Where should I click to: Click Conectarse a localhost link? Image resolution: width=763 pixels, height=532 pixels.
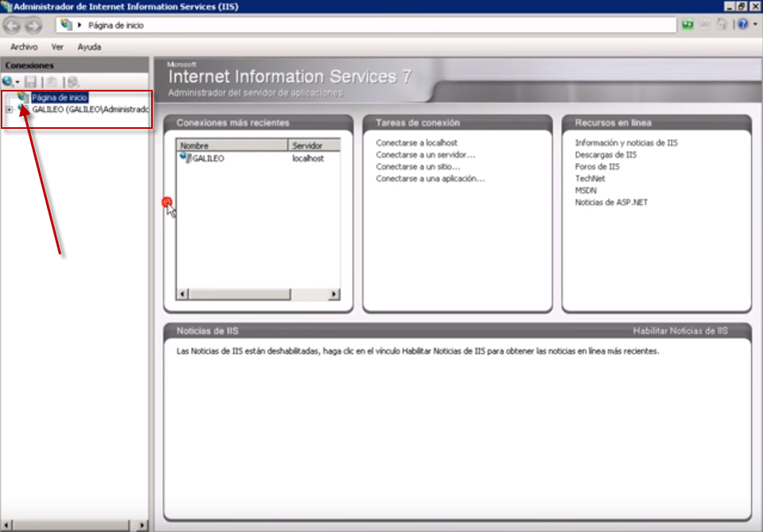point(417,143)
